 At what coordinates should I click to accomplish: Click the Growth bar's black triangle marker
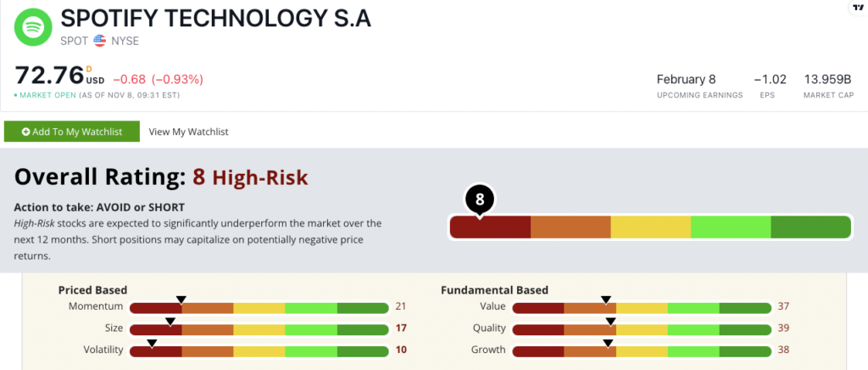[608, 344]
